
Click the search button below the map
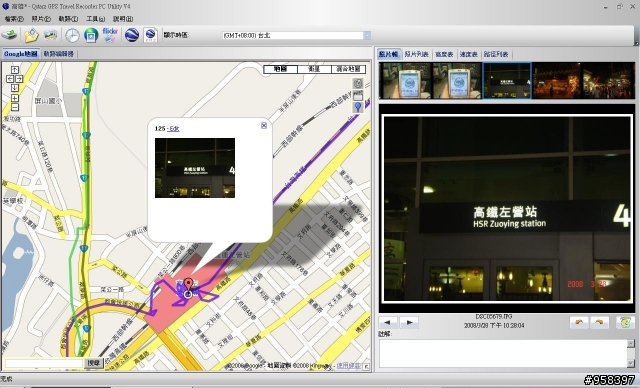(93, 363)
